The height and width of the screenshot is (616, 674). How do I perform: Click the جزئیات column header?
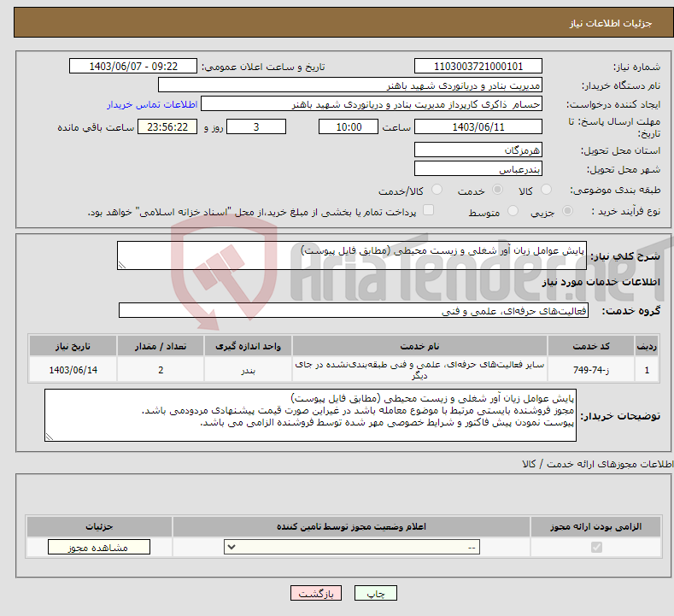pos(99,526)
